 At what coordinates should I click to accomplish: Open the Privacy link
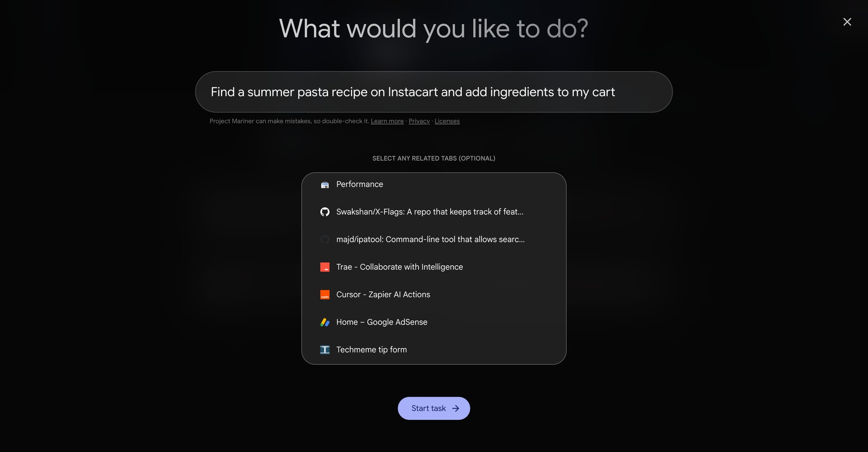click(419, 121)
